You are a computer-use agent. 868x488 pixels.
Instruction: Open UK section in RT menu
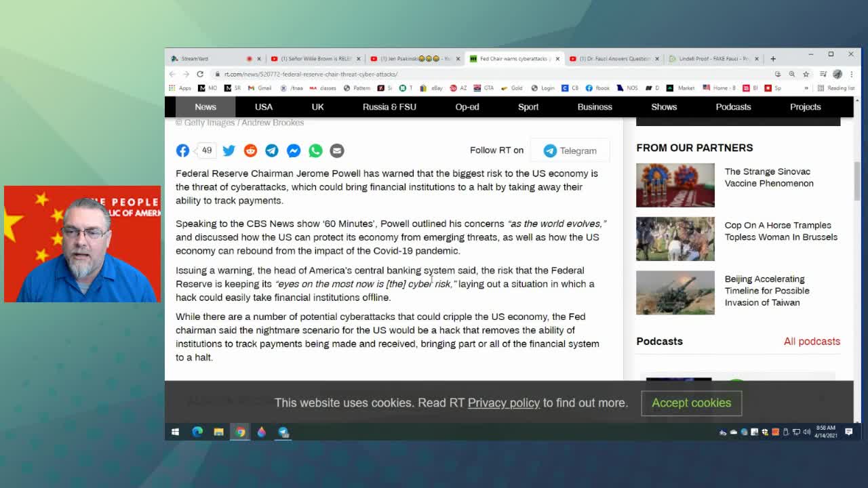pos(317,106)
